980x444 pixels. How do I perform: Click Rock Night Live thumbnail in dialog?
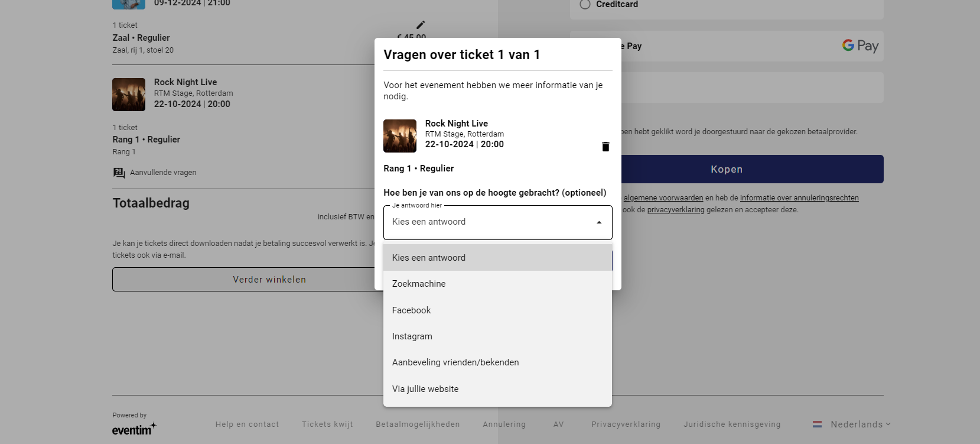(400, 136)
